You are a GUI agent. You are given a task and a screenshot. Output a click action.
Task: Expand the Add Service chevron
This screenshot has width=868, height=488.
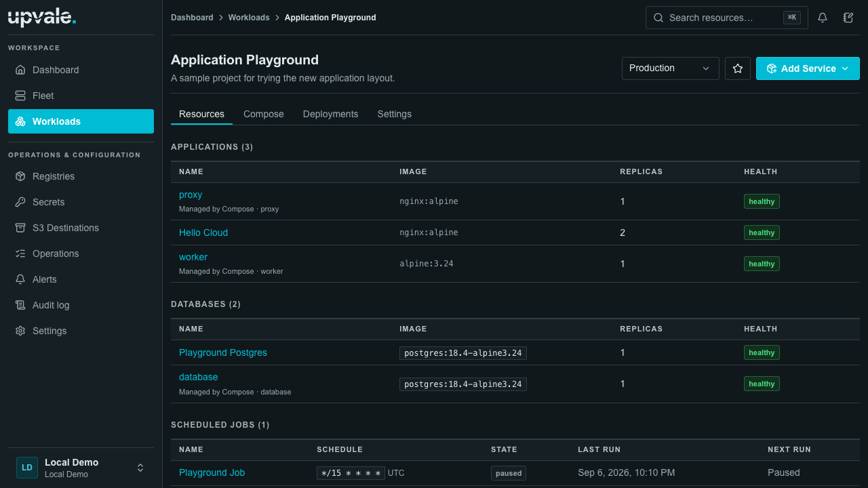coord(845,68)
